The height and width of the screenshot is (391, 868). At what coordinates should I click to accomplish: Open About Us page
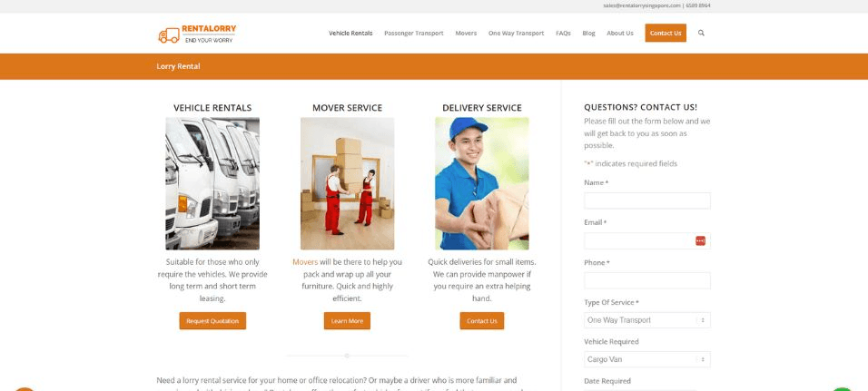pos(619,34)
